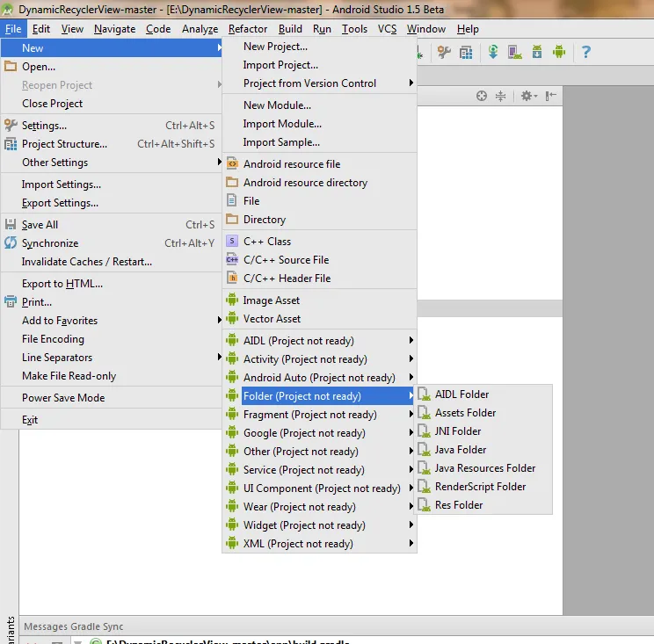Click the C++ Class icon

[232, 241]
